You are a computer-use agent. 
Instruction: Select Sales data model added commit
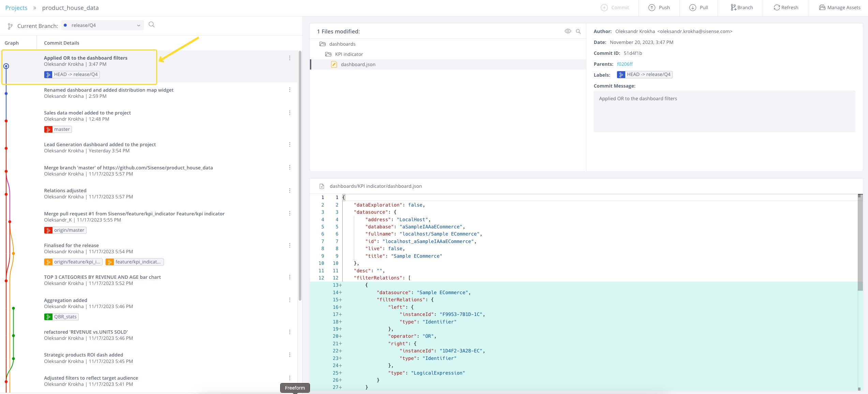149,121
